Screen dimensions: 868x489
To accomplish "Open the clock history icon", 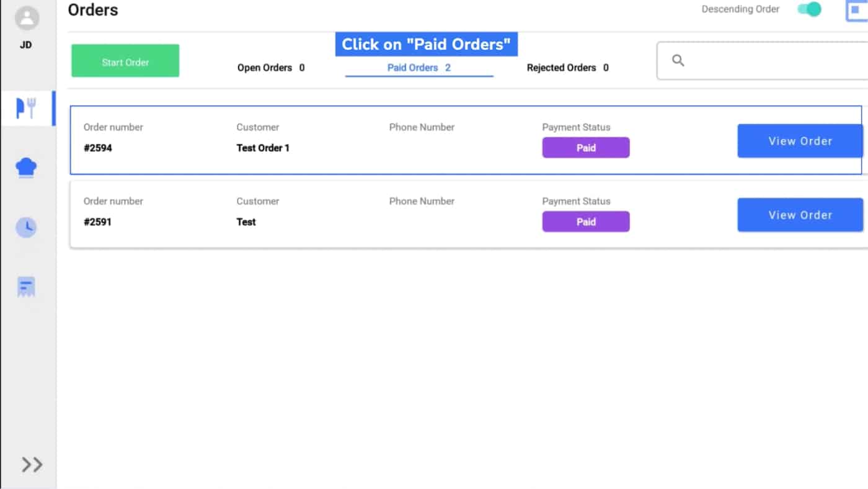I will (x=26, y=227).
